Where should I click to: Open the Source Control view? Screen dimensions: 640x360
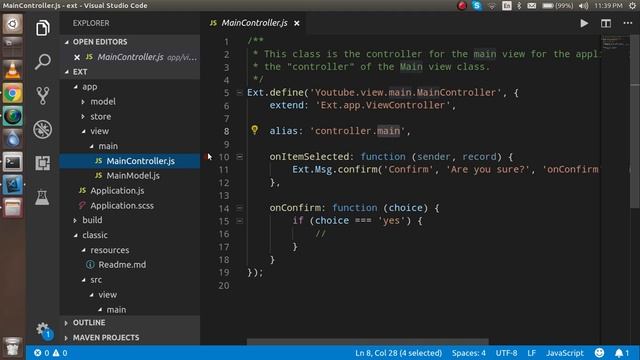coord(42,96)
